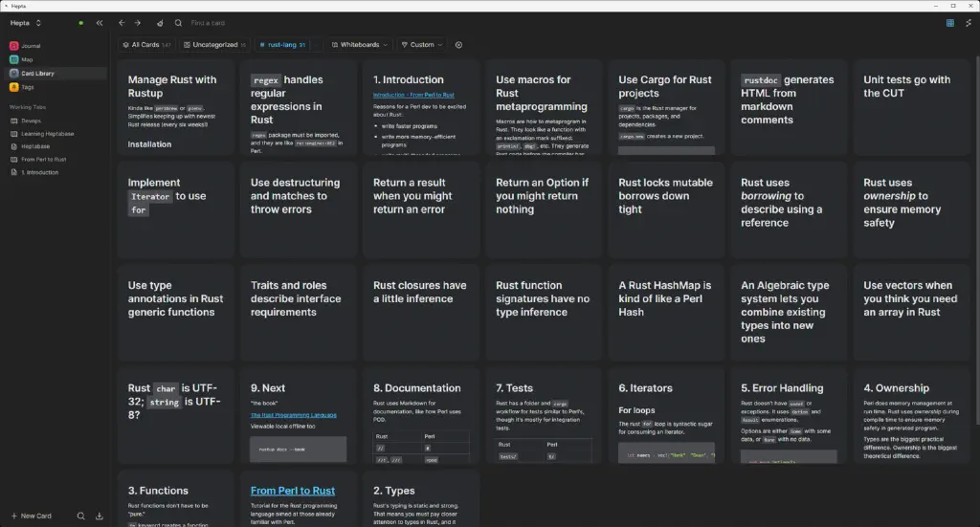
Task: Open the 9. Next card title
Action: [268, 387]
